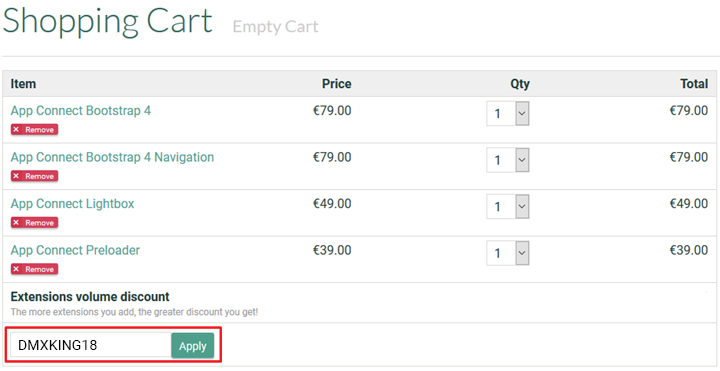Remove App Connect Preloader from cart

[x=34, y=269]
